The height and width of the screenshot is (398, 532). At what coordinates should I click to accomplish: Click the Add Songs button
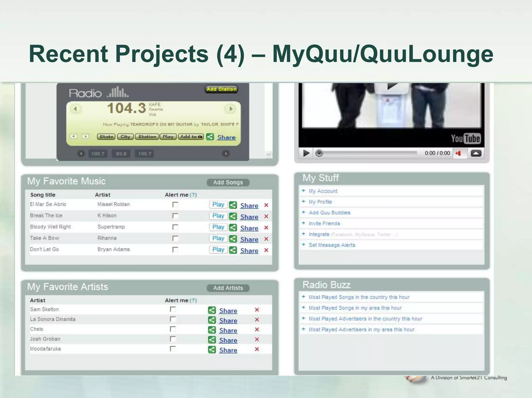228,182
